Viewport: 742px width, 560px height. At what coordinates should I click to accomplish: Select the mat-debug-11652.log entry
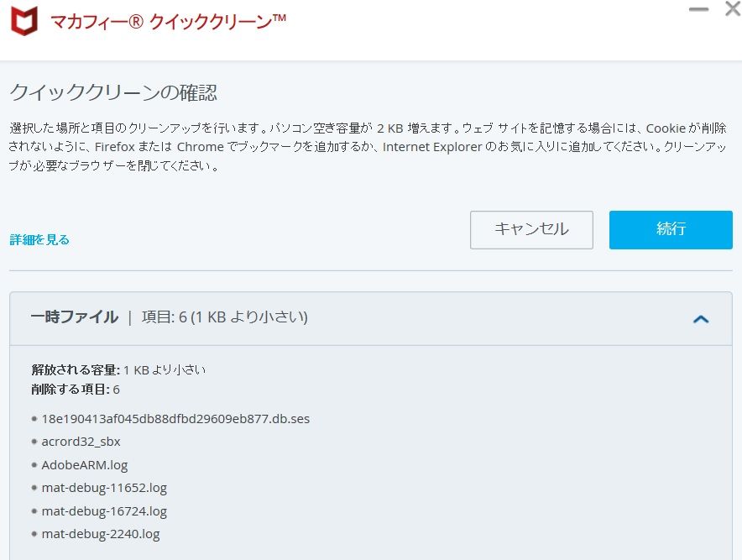point(104,488)
